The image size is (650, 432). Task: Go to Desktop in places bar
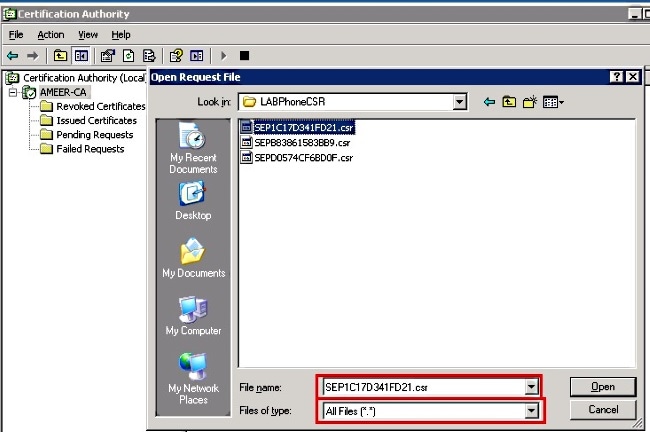(x=193, y=201)
